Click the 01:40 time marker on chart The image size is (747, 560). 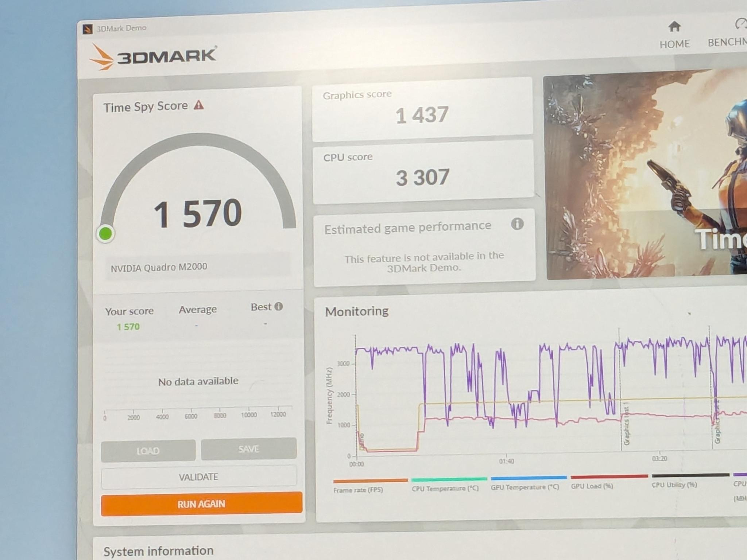point(506,462)
